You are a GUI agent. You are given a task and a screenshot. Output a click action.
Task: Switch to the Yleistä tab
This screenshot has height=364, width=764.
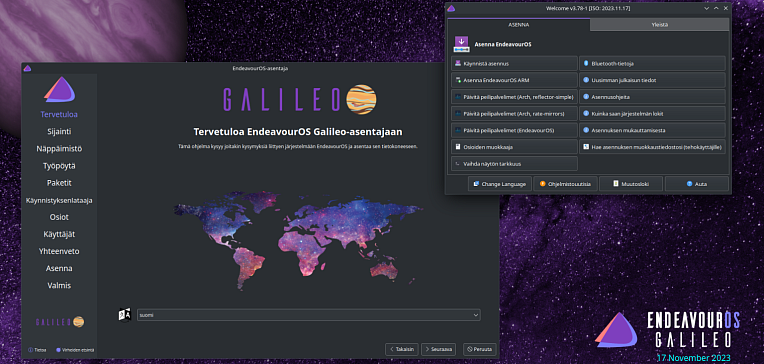[x=660, y=24]
